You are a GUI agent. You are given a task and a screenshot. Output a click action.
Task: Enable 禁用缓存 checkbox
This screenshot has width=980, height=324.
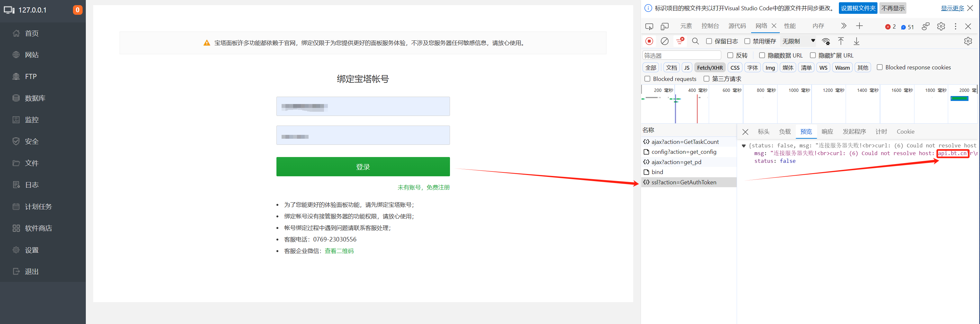point(747,41)
